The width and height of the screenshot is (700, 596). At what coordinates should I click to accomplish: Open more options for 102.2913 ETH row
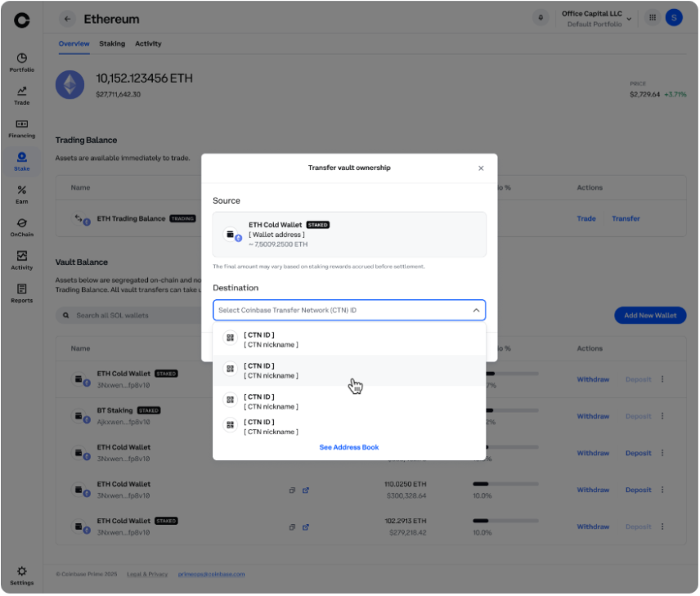pyautogui.click(x=662, y=527)
